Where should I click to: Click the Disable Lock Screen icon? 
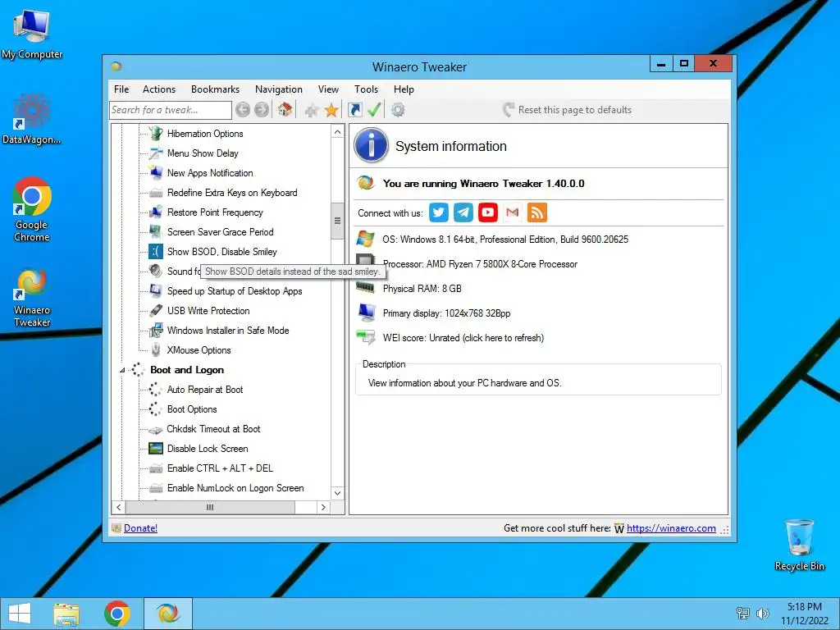click(x=156, y=449)
